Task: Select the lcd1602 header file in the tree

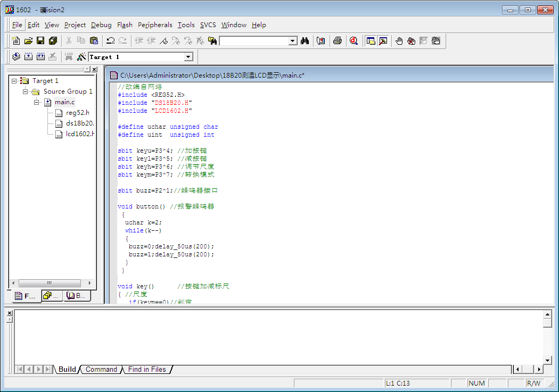Action: (80, 134)
